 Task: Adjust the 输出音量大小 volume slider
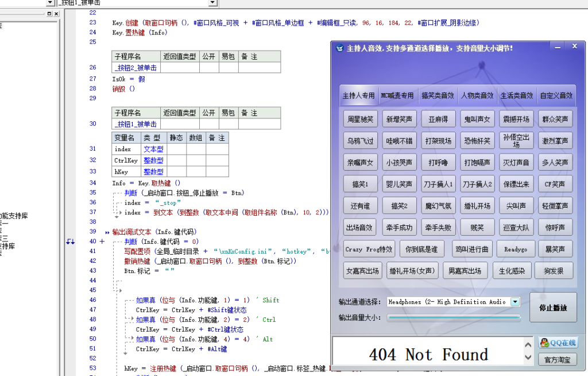[453, 317]
